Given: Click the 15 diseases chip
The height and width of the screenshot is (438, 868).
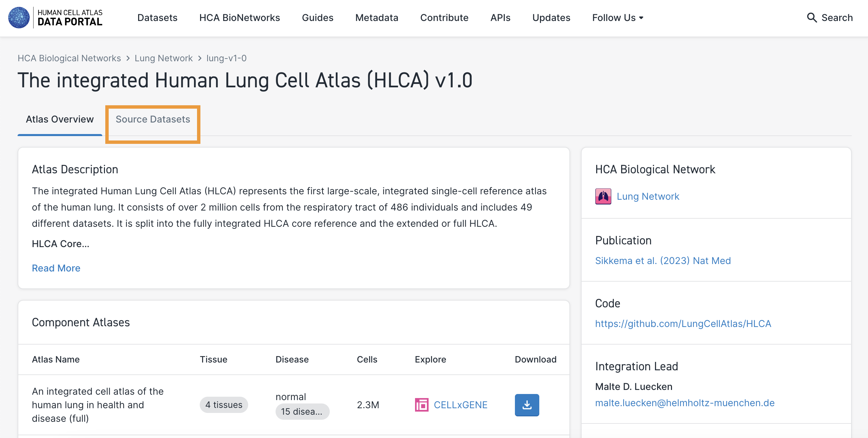Looking at the screenshot, I should click(x=302, y=412).
